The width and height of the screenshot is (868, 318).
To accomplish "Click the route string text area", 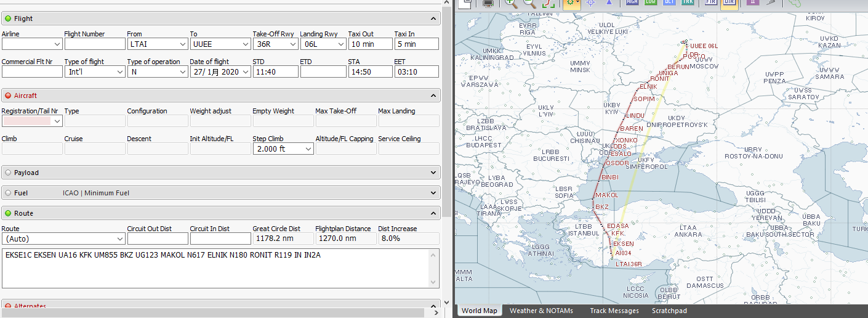I will coord(220,268).
